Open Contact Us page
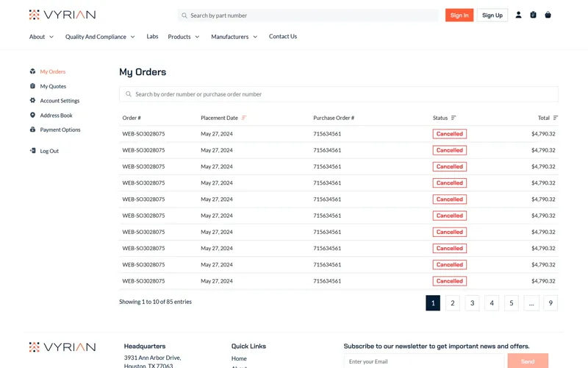The image size is (588, 368). (x=283, y=36)
